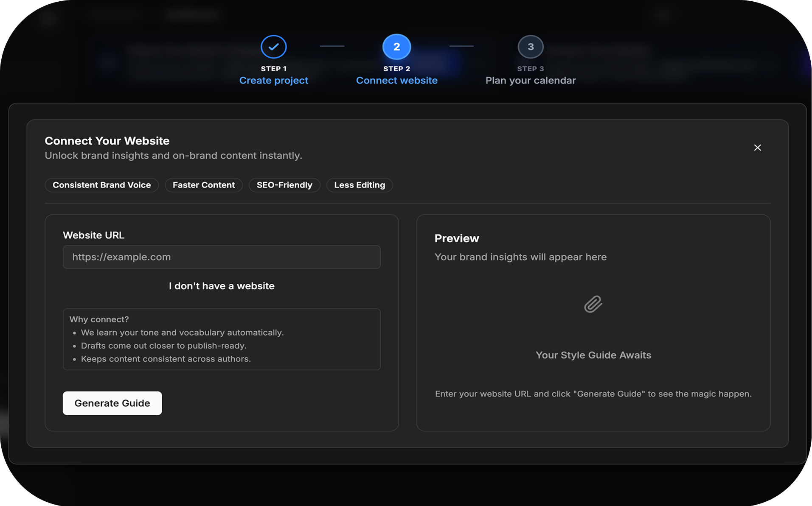Click the "Your Style Guide Awaits" text

pyautogui.click(x=593, y=355)
